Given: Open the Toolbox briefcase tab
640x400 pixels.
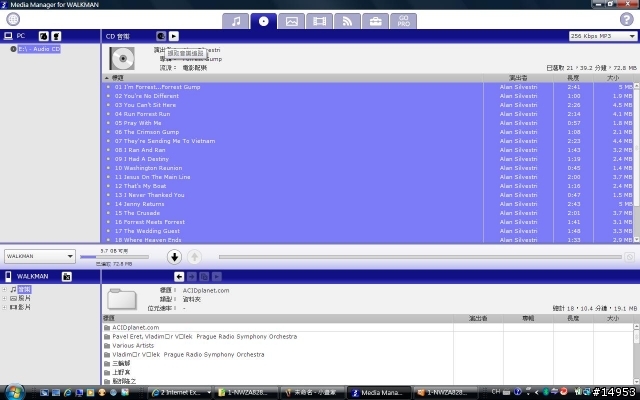Looking at the screenshot, I should (376, 21).
